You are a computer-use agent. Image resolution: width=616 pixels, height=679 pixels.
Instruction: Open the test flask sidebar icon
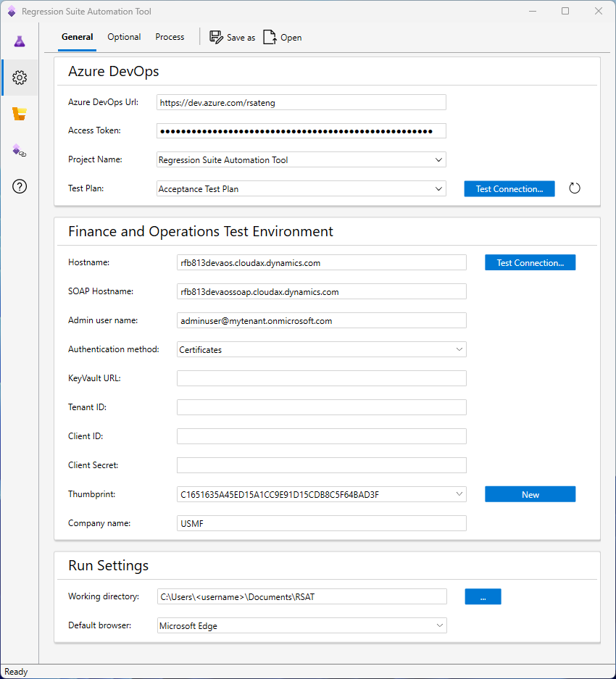[20, 41]
